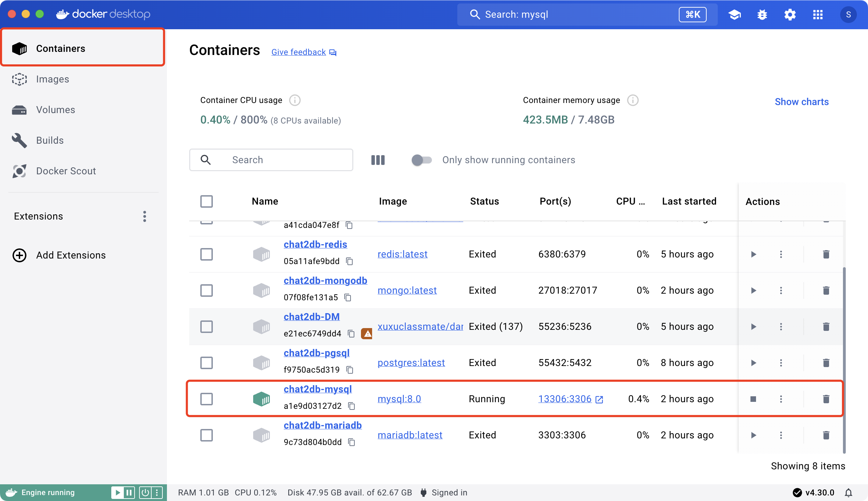Open the user account avatar S
Screen dimensions: 868x501
(849, 15)
